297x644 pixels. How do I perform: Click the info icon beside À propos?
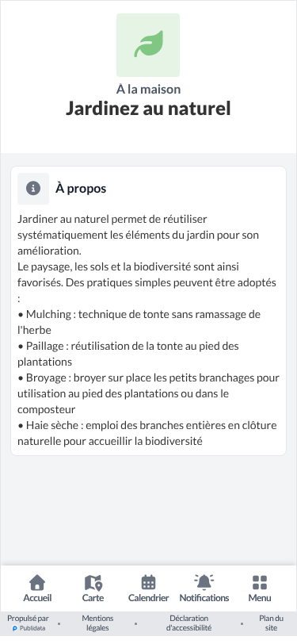[33, 189]
